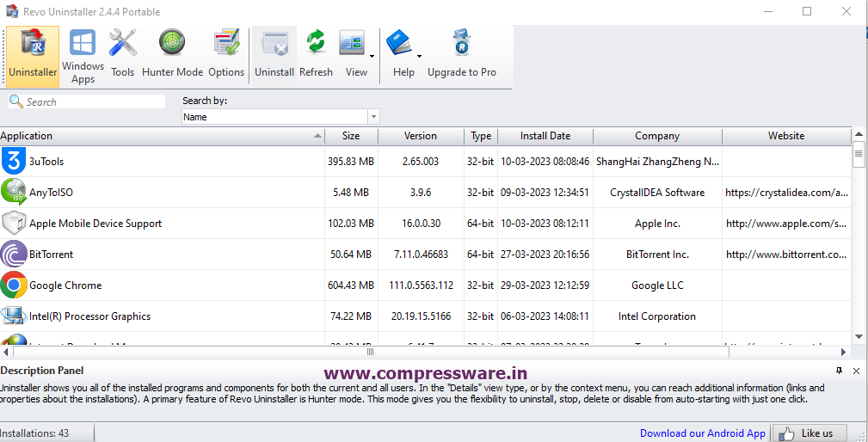Open the Help book icon
868x442 pixels.
click(x=400, y=43)
